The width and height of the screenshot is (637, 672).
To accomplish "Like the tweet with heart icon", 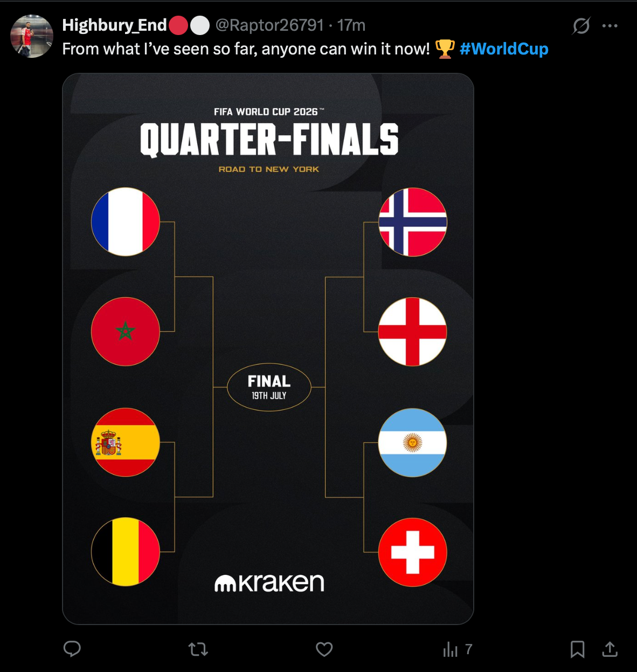I will click(324, 649).
